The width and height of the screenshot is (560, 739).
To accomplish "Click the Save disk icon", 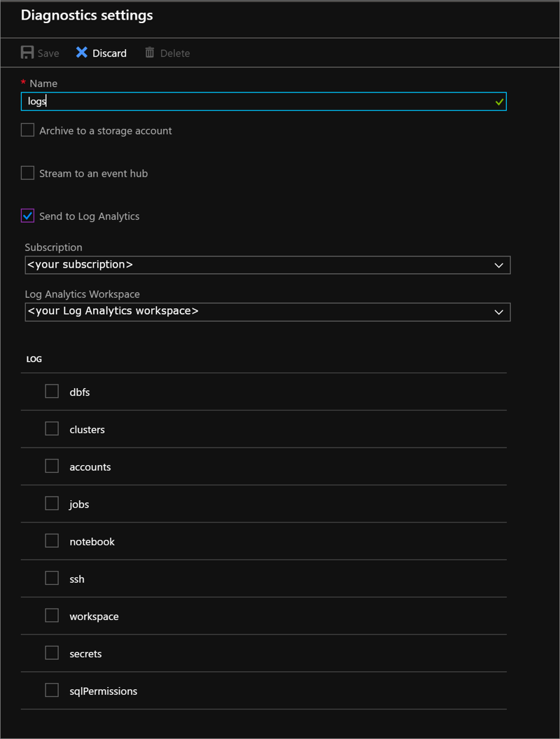I will pos(26,52).
